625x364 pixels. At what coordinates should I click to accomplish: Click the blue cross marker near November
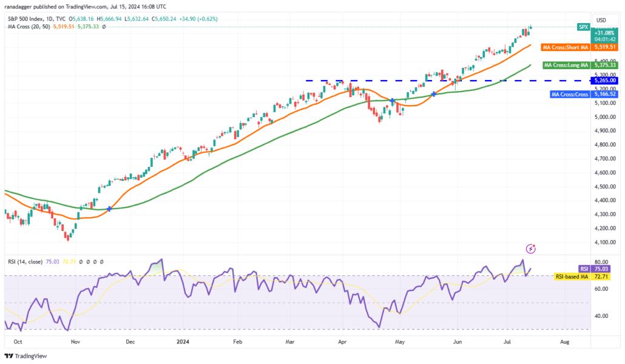coord(109,209)
